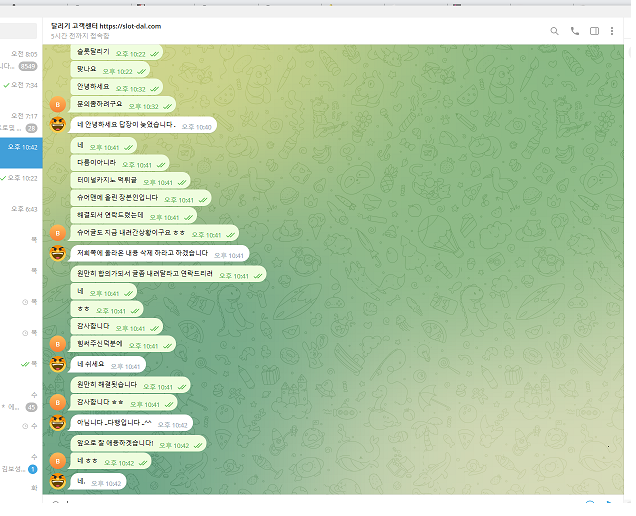Click the B avatar beside '문의좀하려구요'
The image size is (636, 516).
click(58, 105)
